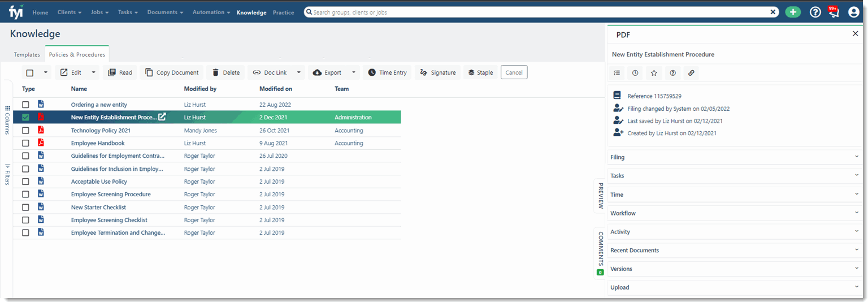Expand the Activity section
The width and height of the screenshot is (868, 302).
tap(734, 232)
